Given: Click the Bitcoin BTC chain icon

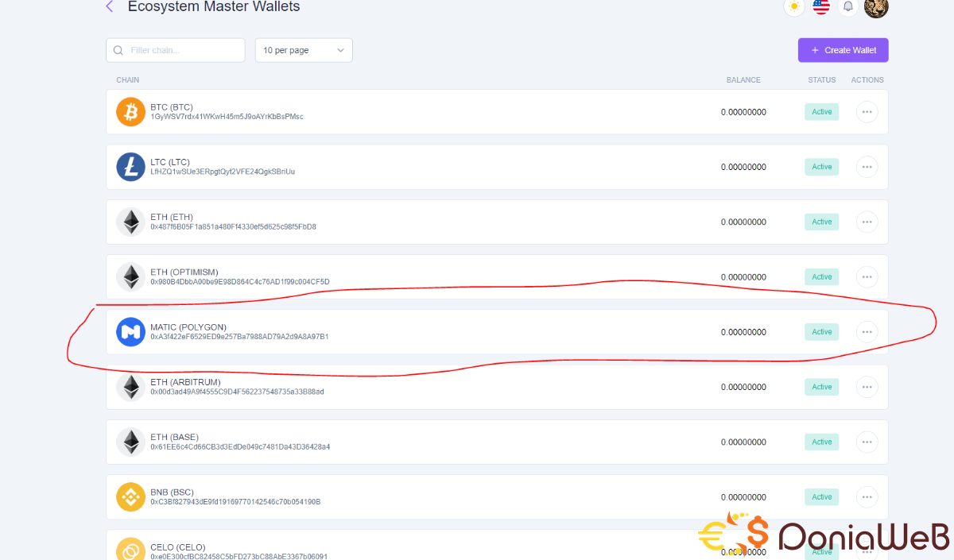Looking at the screenshot, I should click(131, 112).
